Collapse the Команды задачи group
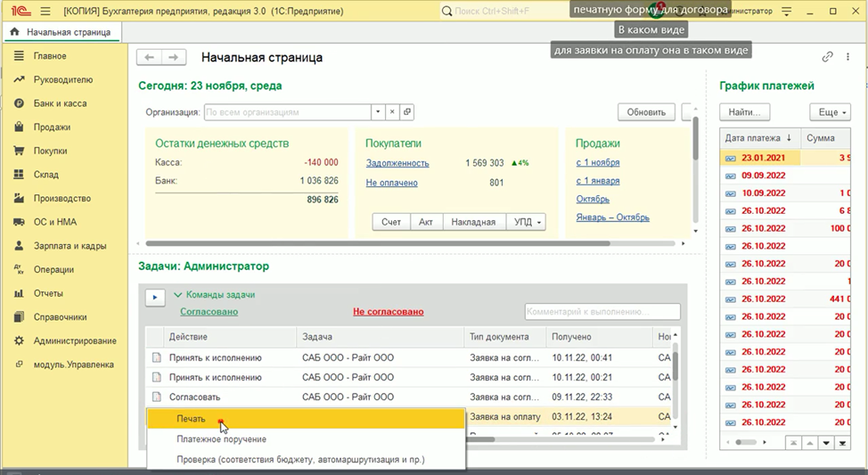The width and height of the screenshot is (868, 475). [177, 294]
